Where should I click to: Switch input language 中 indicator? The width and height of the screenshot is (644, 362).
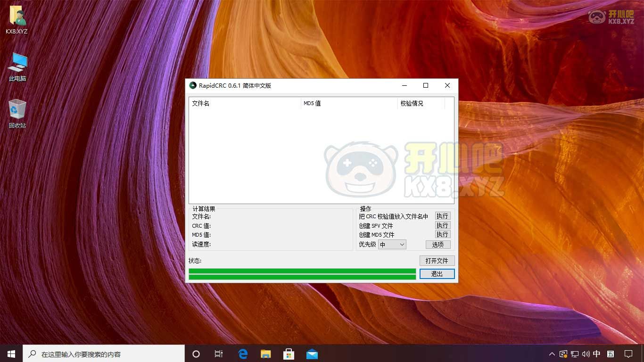coord(597,354)
